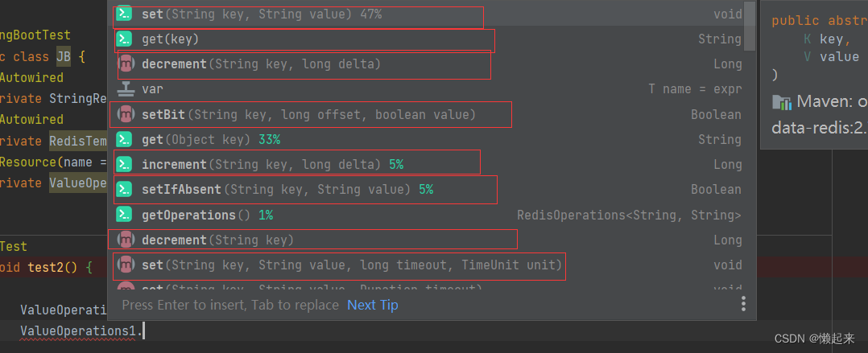Click the icon beside set(String key, String value) 47%
Screen dimensions: 868x353
[x=124, y=14]
